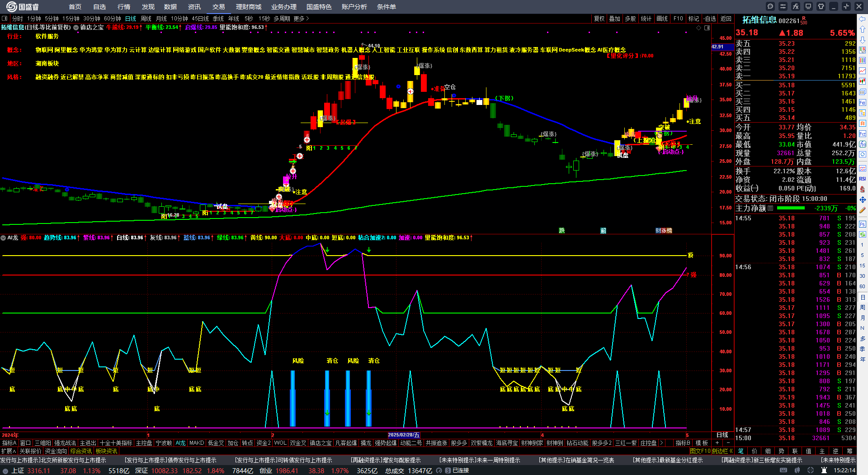This screenshot has height=475, width=868.
Task: Click the keyboard icon in status bar
Action: coord(783,470)
